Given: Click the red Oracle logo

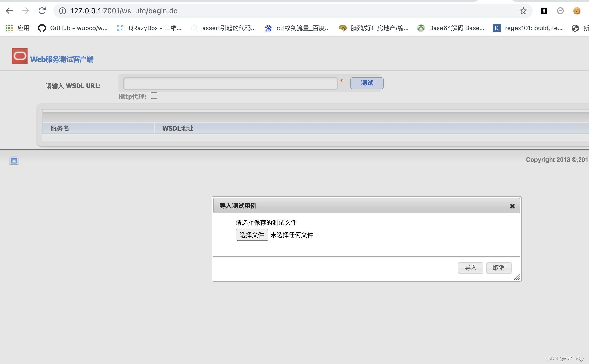Looking at the screenshot, I should pos(20,56).
